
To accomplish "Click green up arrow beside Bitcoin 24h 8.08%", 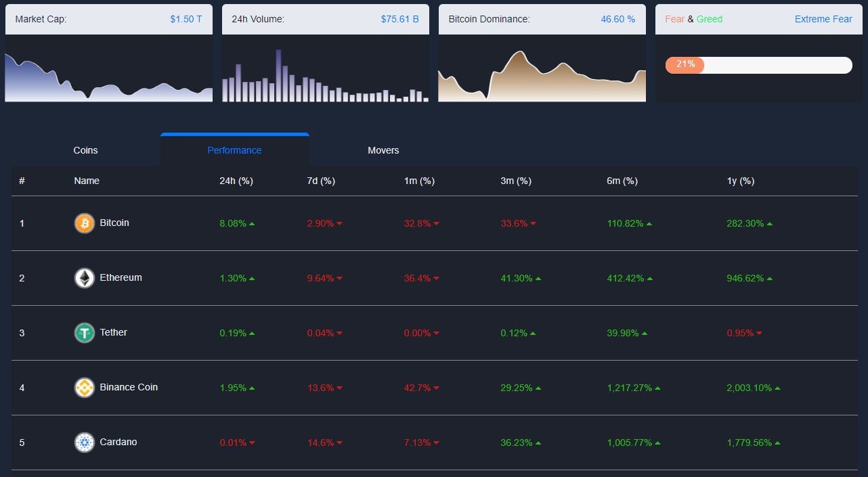I will click(252, 223).
